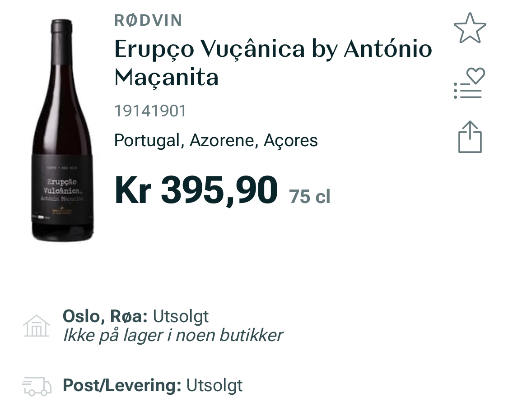Click the Kr 395,90 price

[196, 190]
